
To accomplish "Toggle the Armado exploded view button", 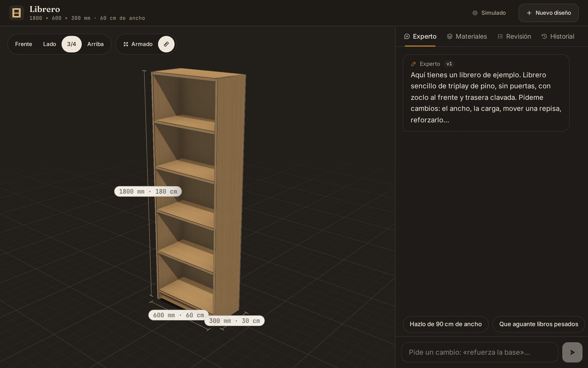I will [x=138, y=44].
